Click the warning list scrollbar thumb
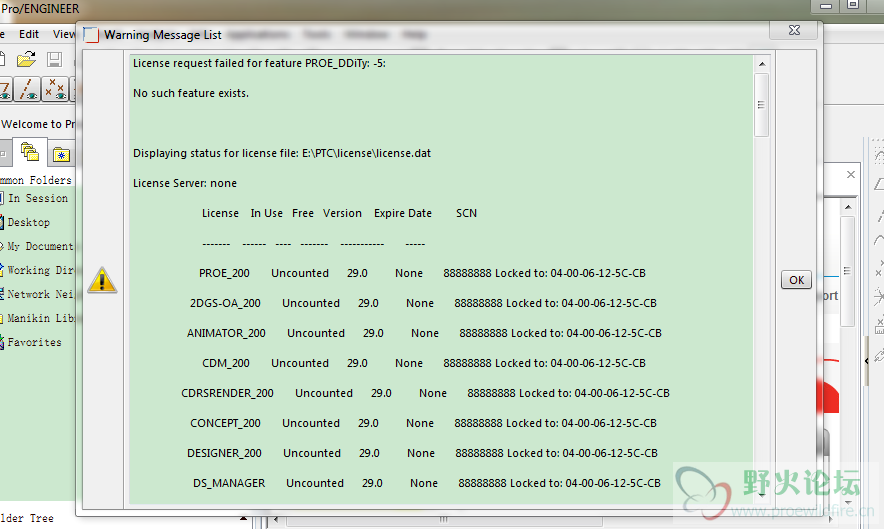Viewport: 884px width, 529px height. pos(761,104)
